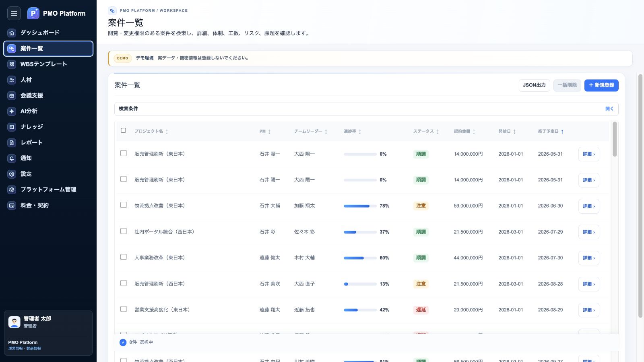This screenshot has height=362, width=644.
Task: Check the 社内ポータル統合(西日本) row checkbox
Action: (x=124, y=231)
